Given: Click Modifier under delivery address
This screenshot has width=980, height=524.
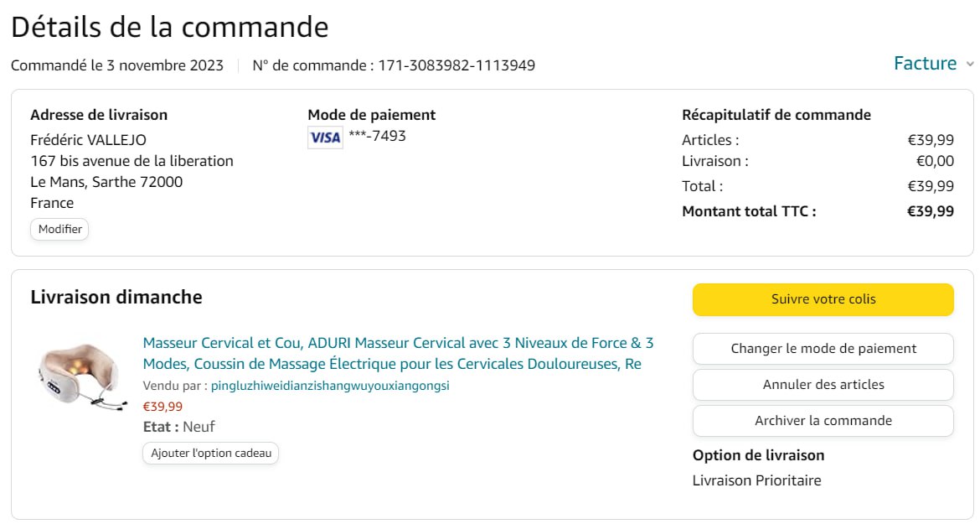Looking at the screenshot, I should pos(59,229).
